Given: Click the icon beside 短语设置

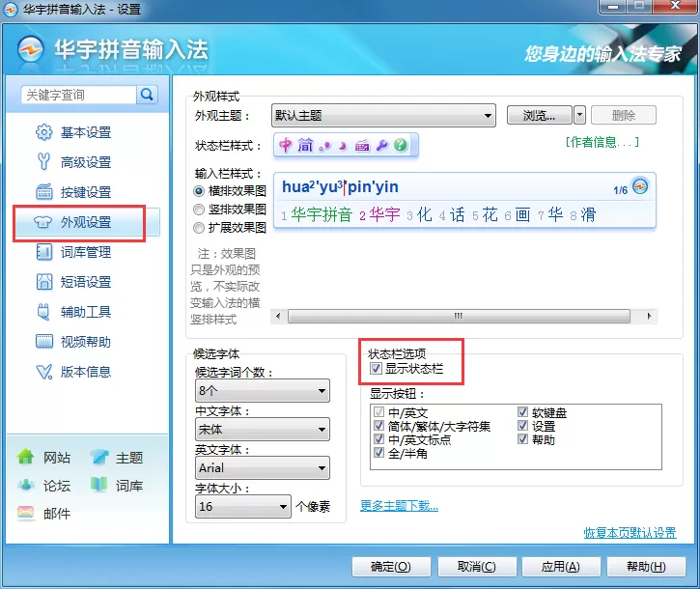Looking at the screenshot, I should pos(43,282).
